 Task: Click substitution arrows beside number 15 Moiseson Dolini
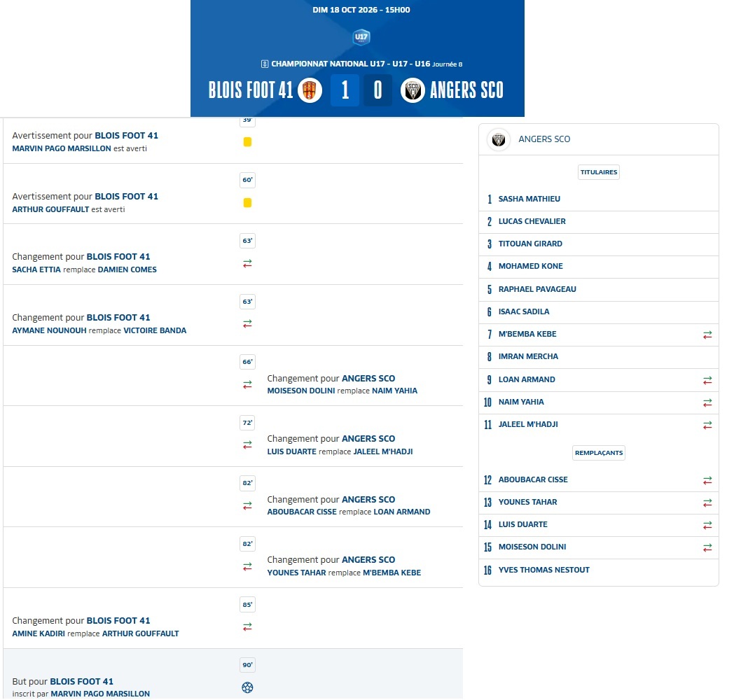tap(707, 547)
